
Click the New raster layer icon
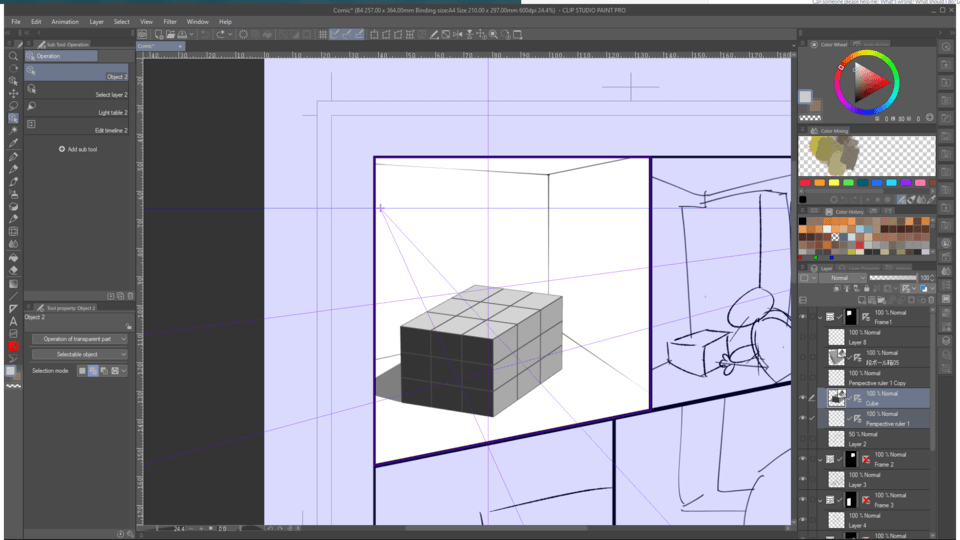[x=862, y=300]
